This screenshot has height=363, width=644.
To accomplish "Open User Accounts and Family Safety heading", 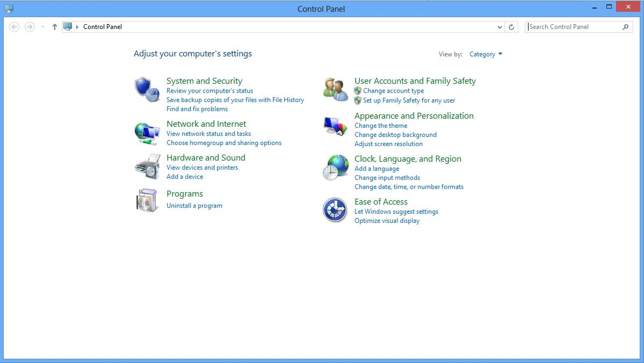I will pos(415,81).
